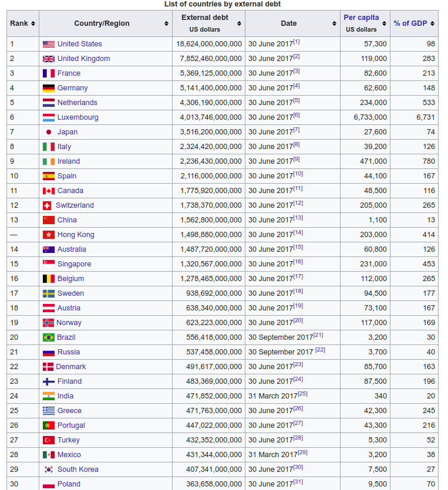Click the Canada flag icon
Screen dimensions: 448x490
(49, 191)
